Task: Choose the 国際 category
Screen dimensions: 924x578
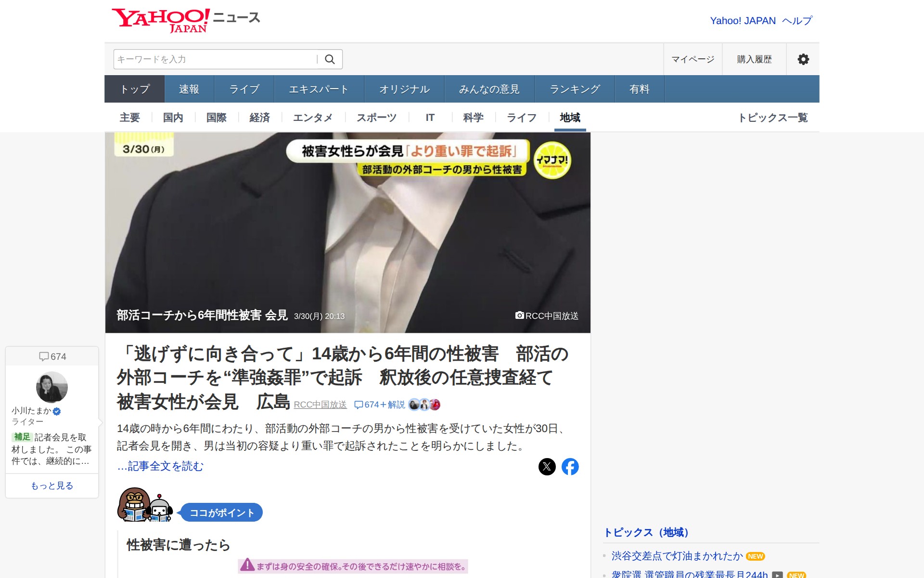Action: pyautogui.click(x=216, y=118)
